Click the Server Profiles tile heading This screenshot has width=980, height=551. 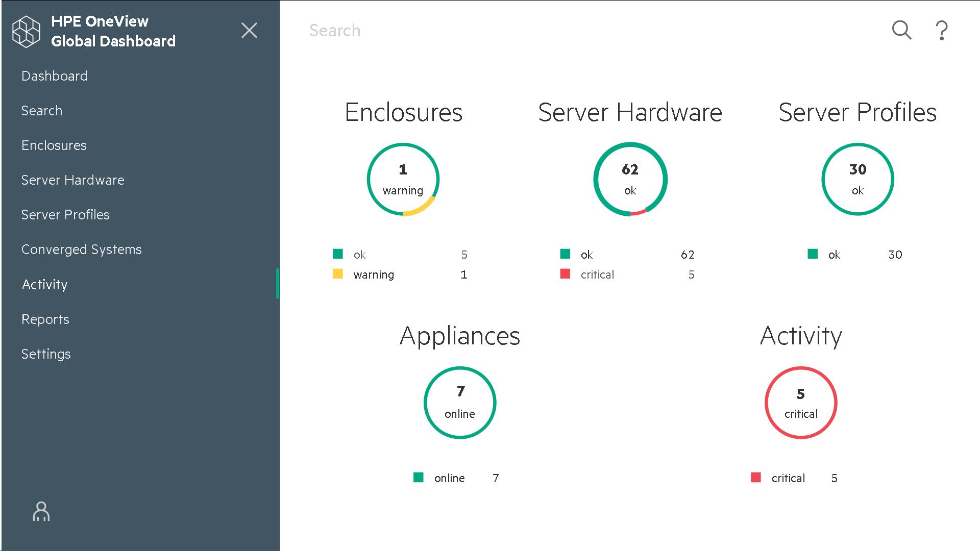tap(857, 112)
